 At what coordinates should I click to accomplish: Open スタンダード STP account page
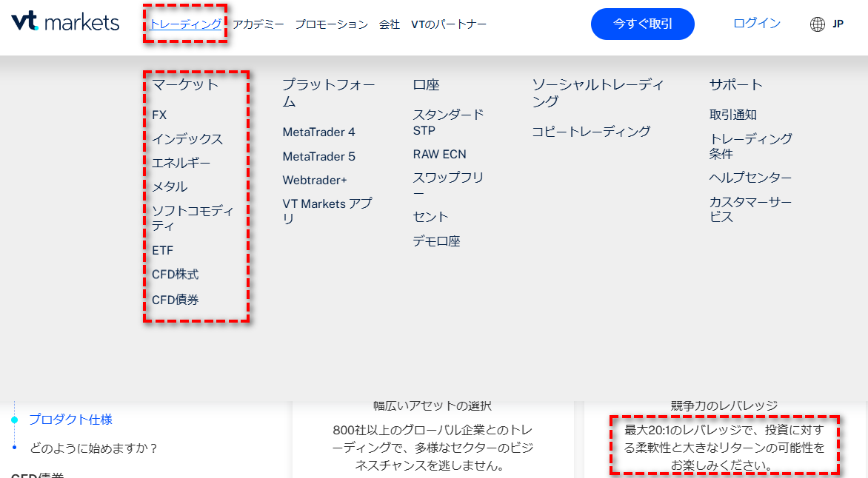click(x=448, y=123)
